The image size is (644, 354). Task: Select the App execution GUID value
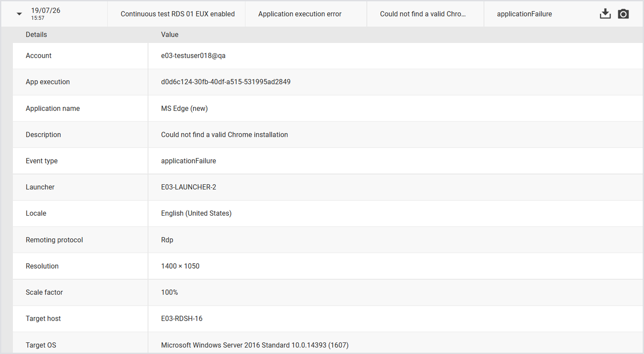(226, 82)
